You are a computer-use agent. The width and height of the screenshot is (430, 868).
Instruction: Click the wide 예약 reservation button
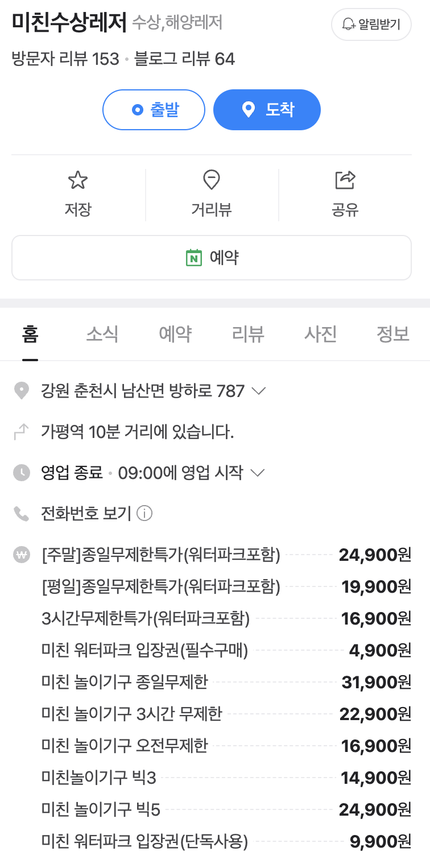pos(212,258)
